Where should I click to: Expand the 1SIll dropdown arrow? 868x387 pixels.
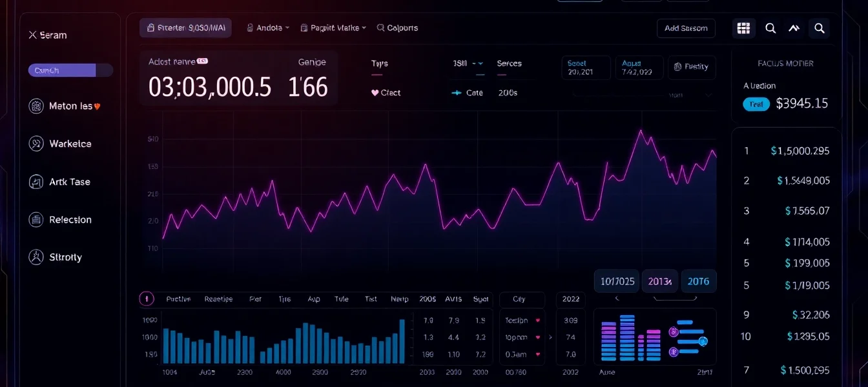click(478, 63)
